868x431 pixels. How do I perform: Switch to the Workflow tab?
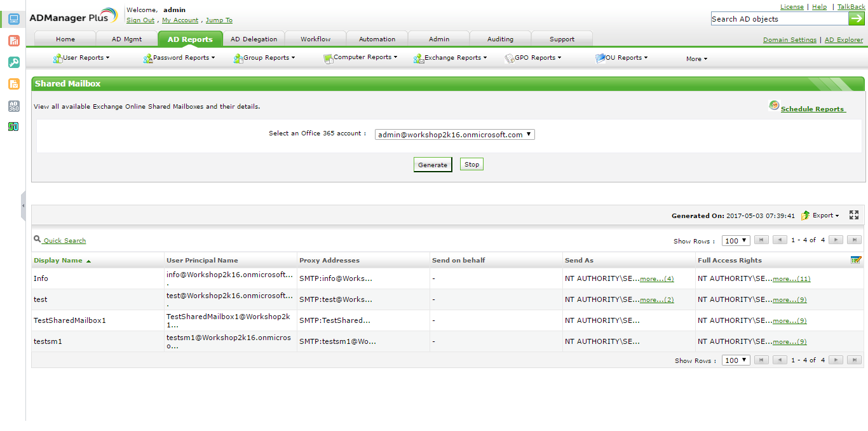tap(316, 39)
